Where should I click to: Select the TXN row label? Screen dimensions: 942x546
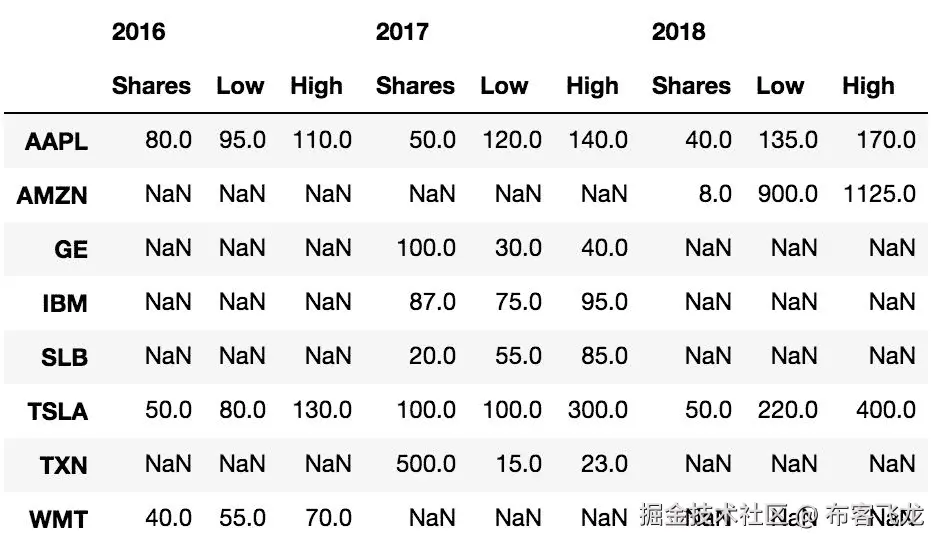point(63,465)
